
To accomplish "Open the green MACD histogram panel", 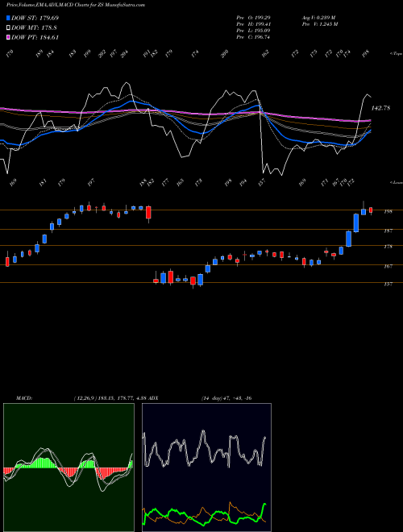I will tap(69, 468).
